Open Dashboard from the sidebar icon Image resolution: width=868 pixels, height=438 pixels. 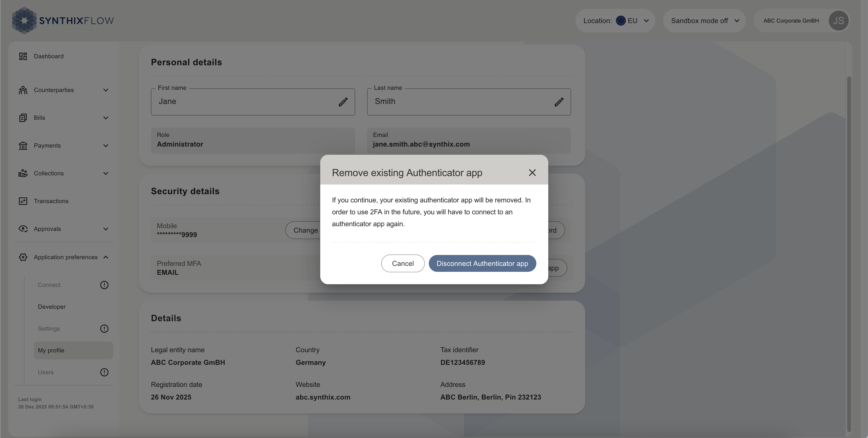click(23, 56)
